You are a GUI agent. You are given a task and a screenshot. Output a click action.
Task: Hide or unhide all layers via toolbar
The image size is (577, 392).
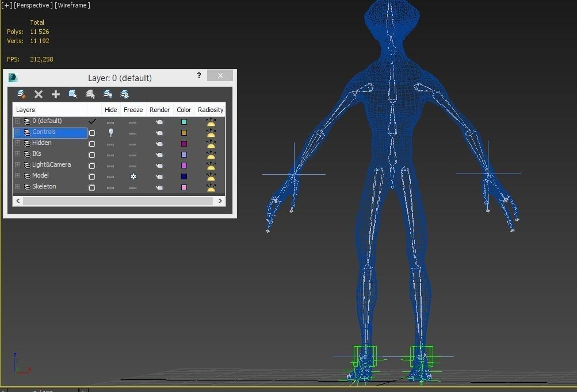coord(107,94)
